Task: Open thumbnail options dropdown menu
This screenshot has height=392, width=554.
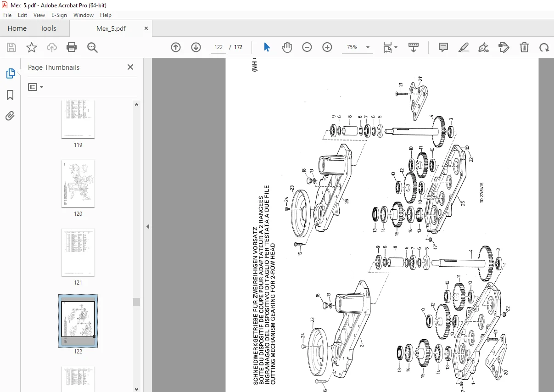Action: click(x=35, y=87)
